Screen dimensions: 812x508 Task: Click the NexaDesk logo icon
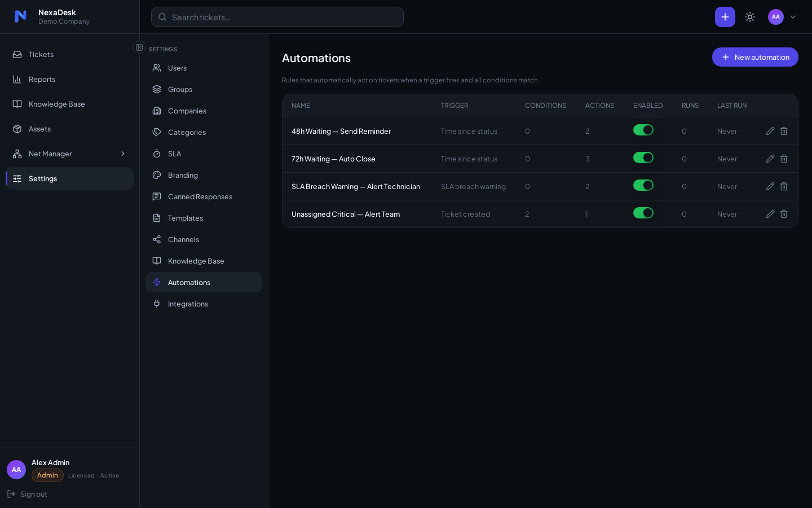tap(20, 16)
